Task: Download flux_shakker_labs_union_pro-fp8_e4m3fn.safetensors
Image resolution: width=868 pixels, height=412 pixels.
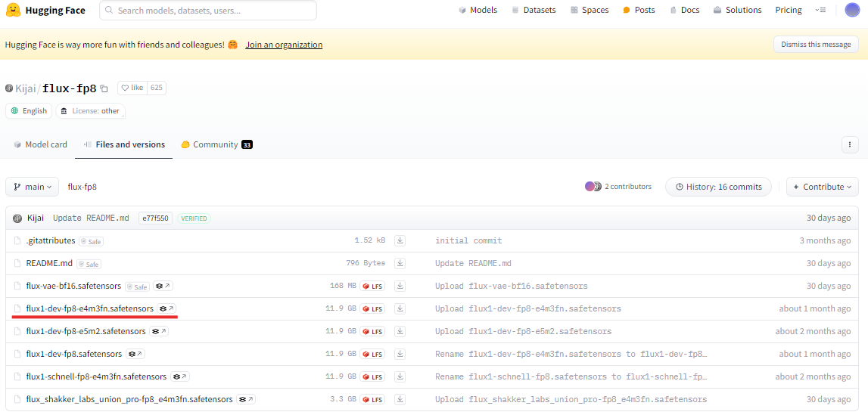Action: pyautogui.click(x=400, y=399)
